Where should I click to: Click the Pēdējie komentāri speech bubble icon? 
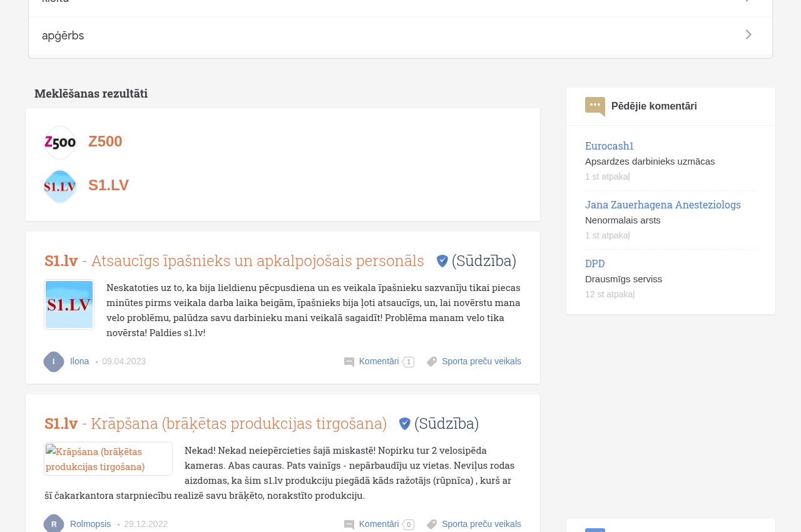coord(595,106)
